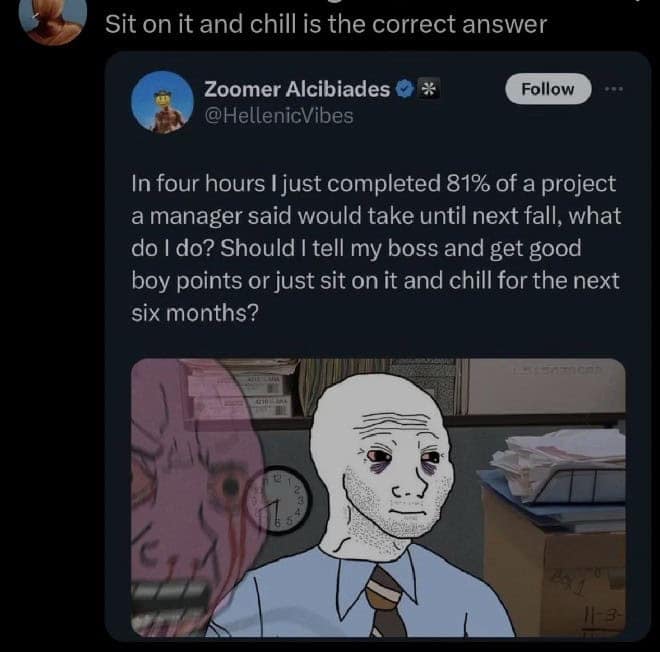Follow the Zoomer Alcibiades account
The height and width of the screenshot is (652, 660).
pyautogui.click(x=548, y=89)
